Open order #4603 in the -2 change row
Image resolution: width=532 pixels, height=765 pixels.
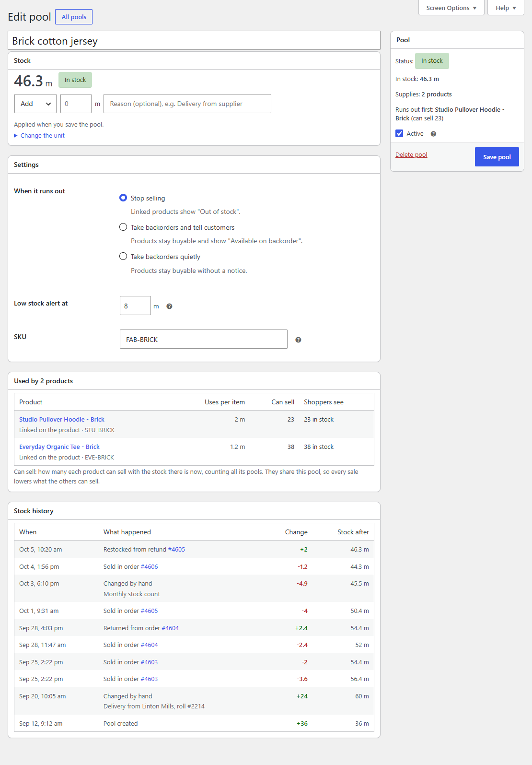[149, 662]
